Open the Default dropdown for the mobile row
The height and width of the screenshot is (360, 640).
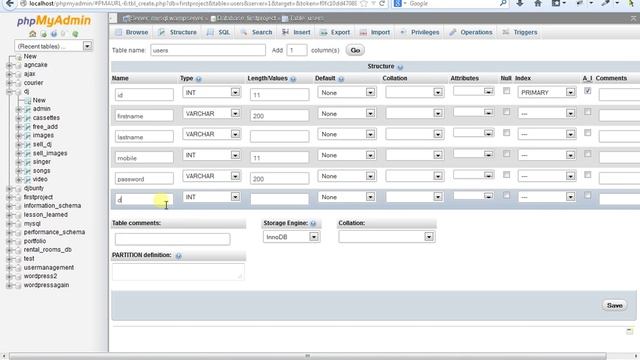click(347, 156)
